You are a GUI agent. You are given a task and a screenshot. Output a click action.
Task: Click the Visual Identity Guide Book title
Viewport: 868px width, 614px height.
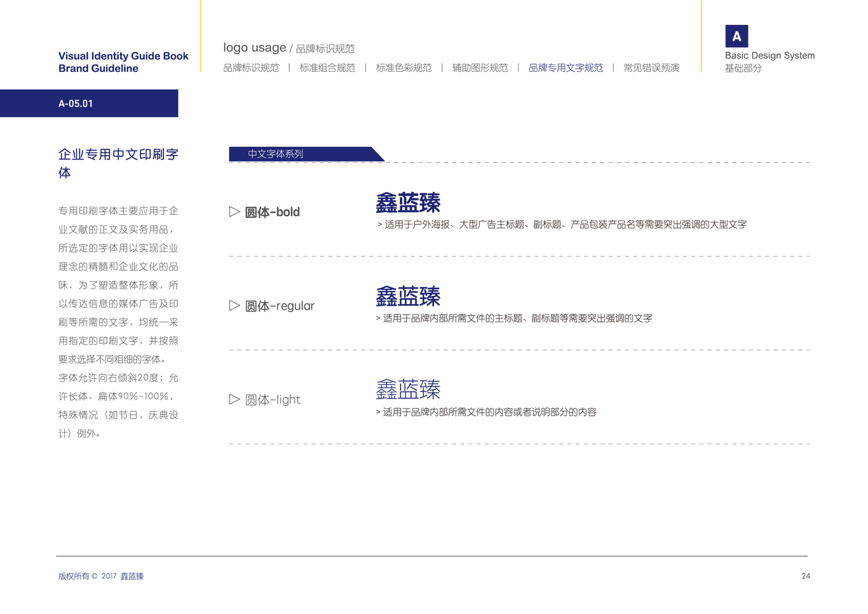click(123, 56)
